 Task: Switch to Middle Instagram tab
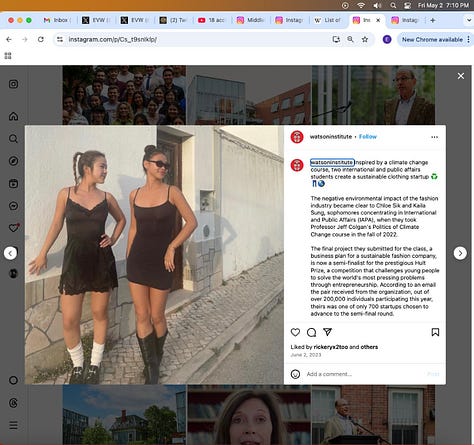coord(250,20)
